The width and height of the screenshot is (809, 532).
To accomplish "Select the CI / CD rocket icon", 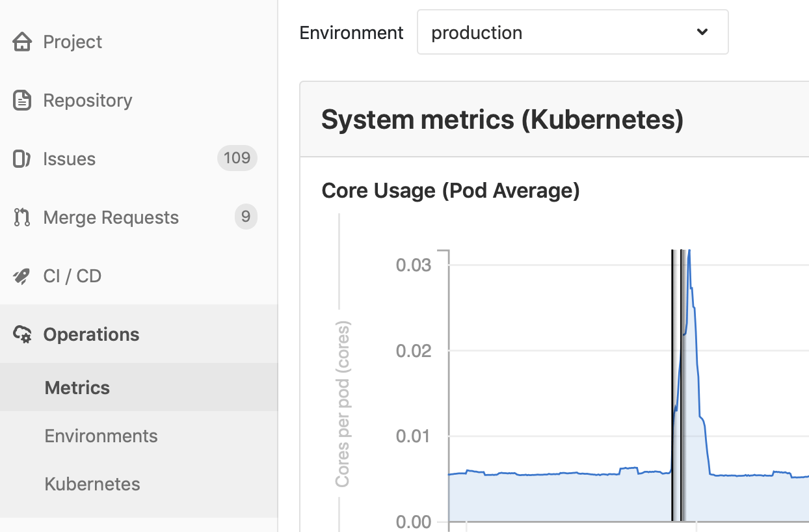I will coord(21,276).
